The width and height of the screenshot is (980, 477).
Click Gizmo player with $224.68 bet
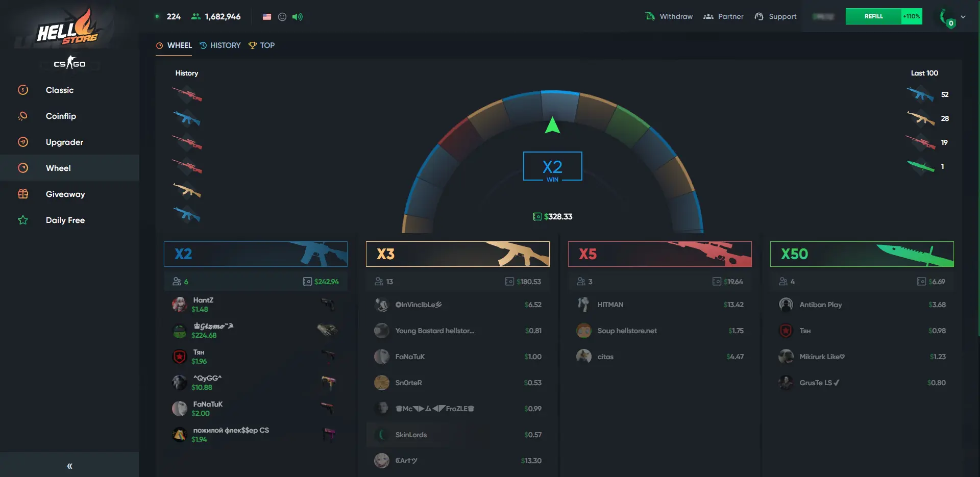(x=256, y=331)
